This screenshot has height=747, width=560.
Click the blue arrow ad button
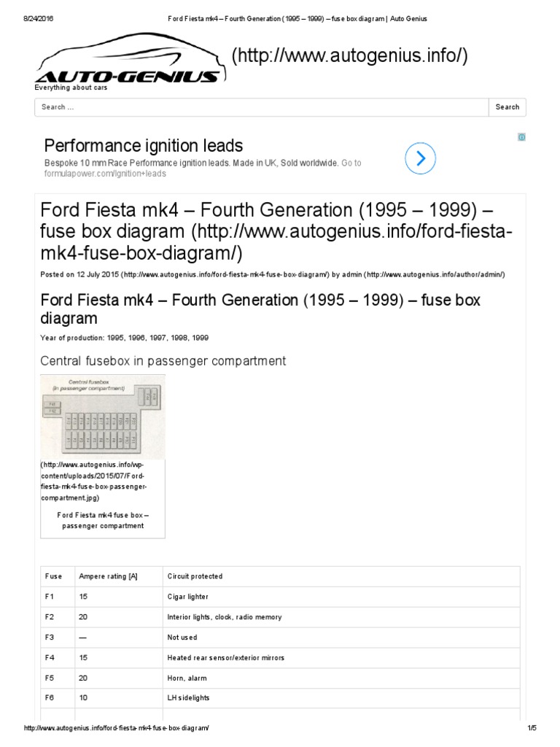click(x=421, y=158)
